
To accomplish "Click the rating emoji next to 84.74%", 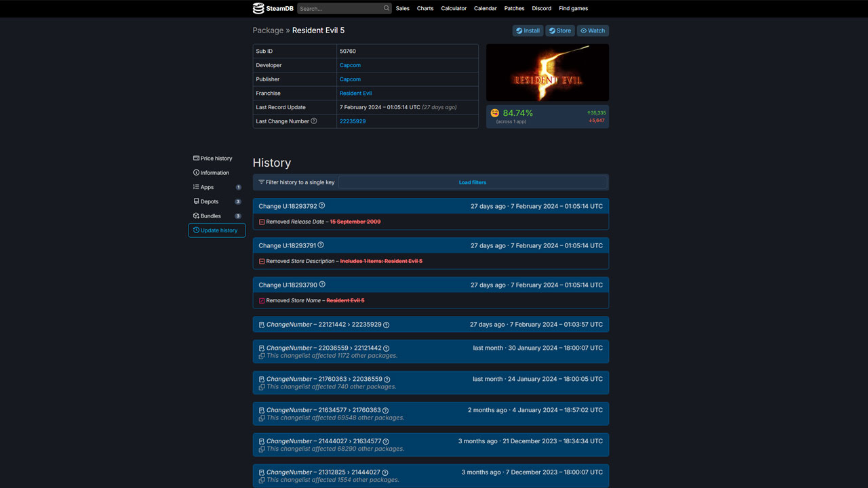I will [x=495, y=113].
